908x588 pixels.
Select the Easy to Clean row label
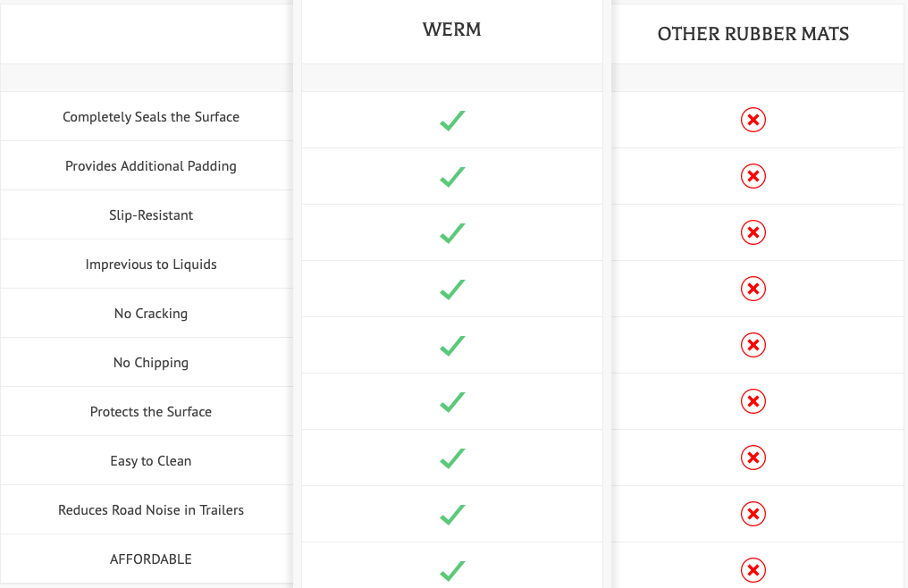(x=150, y=460)
